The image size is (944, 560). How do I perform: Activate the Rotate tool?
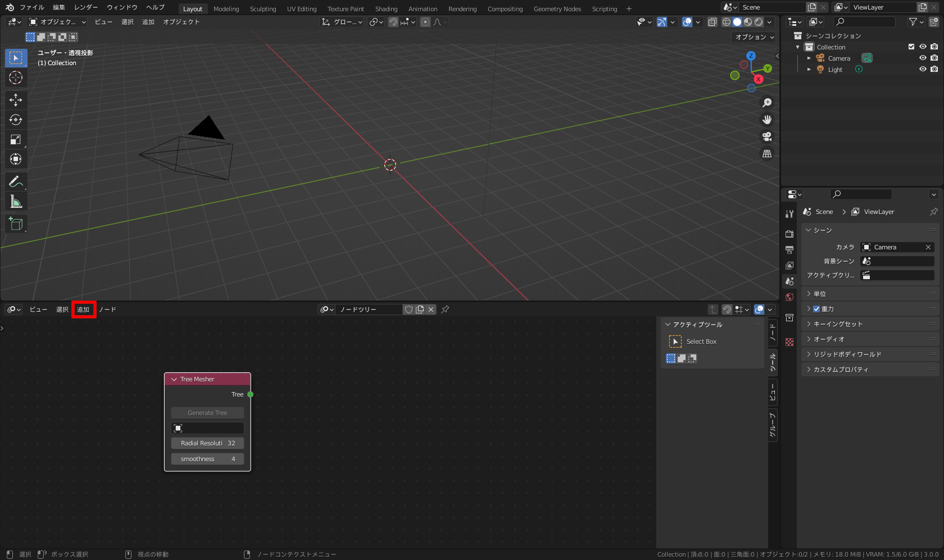tap(16, 120)
